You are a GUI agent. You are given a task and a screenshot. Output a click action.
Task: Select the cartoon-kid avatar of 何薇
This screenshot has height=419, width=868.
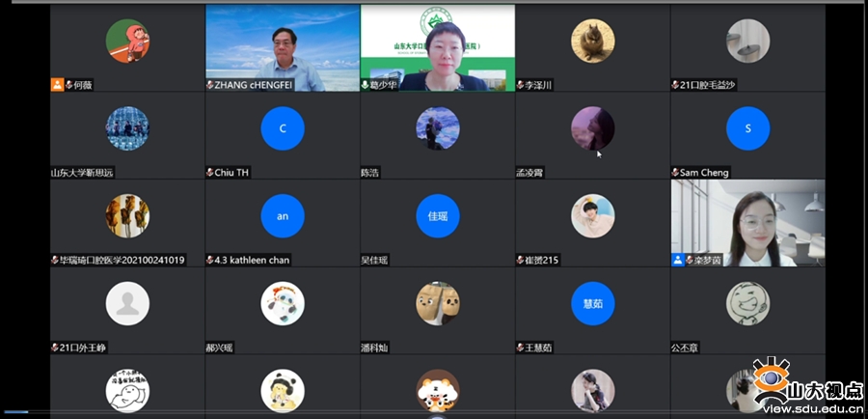pyautogui.click(x=127, y=41)
